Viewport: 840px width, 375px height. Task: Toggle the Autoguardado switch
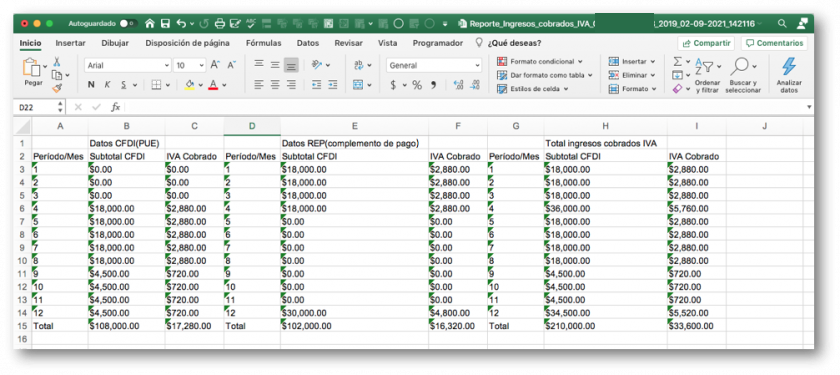128,24
